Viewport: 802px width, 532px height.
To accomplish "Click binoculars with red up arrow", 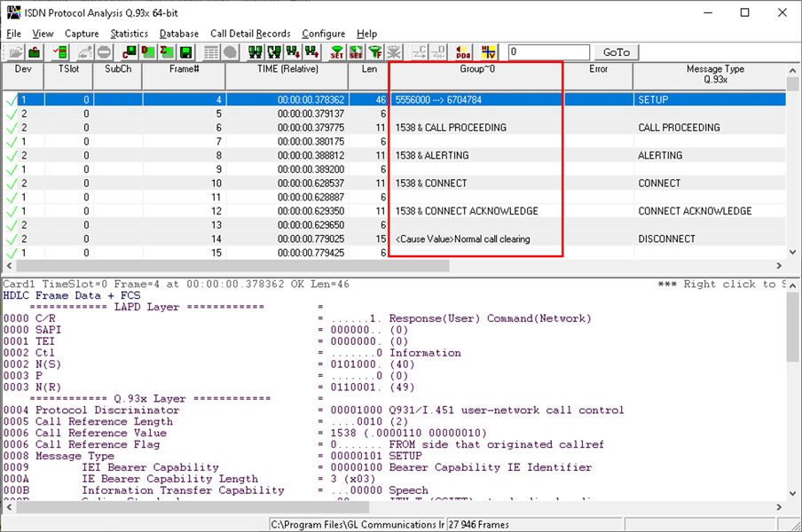I will (x=312, y=52).
